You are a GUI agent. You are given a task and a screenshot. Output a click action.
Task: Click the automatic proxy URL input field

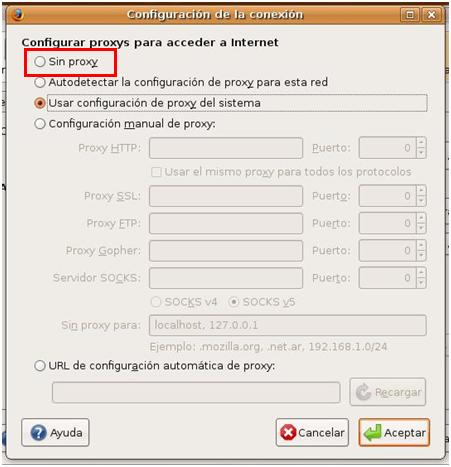point(196,392)
